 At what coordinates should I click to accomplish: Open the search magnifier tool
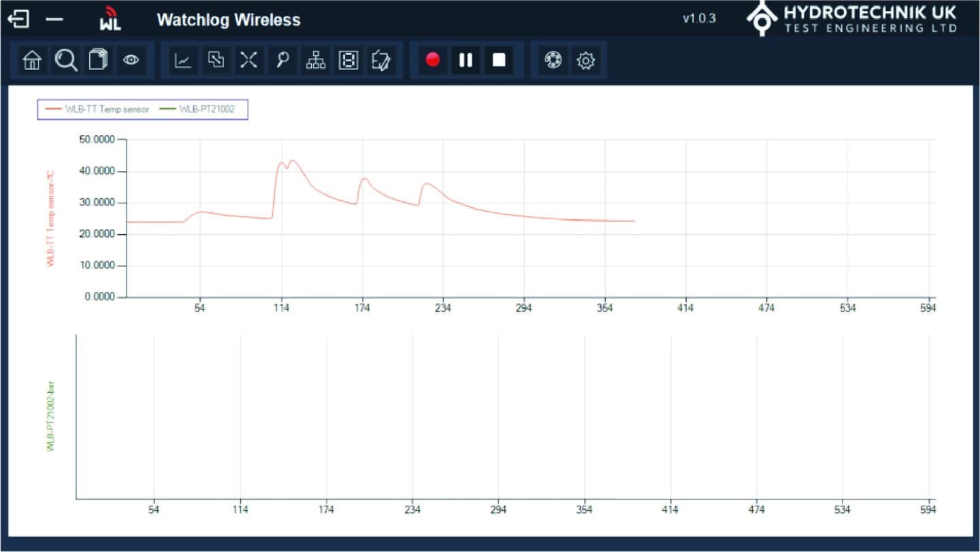pyautogui.click(x=66, y=61)
